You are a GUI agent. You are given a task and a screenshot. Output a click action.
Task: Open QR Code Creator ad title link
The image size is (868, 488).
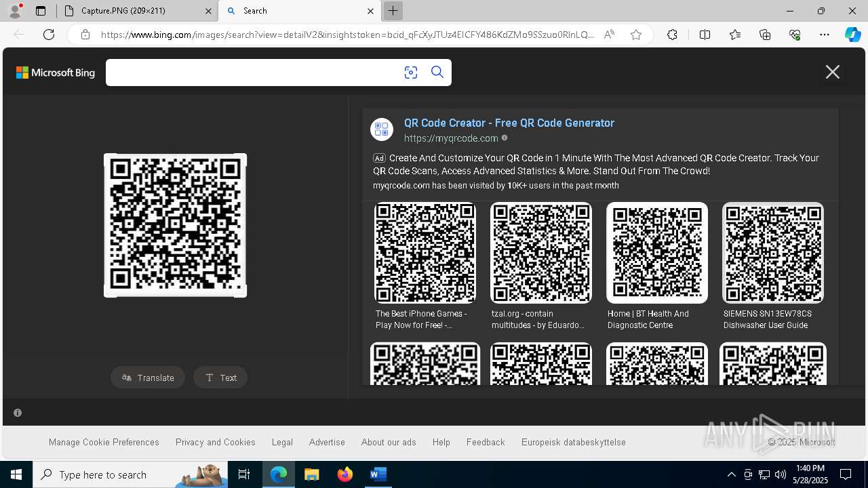(509, 123)
